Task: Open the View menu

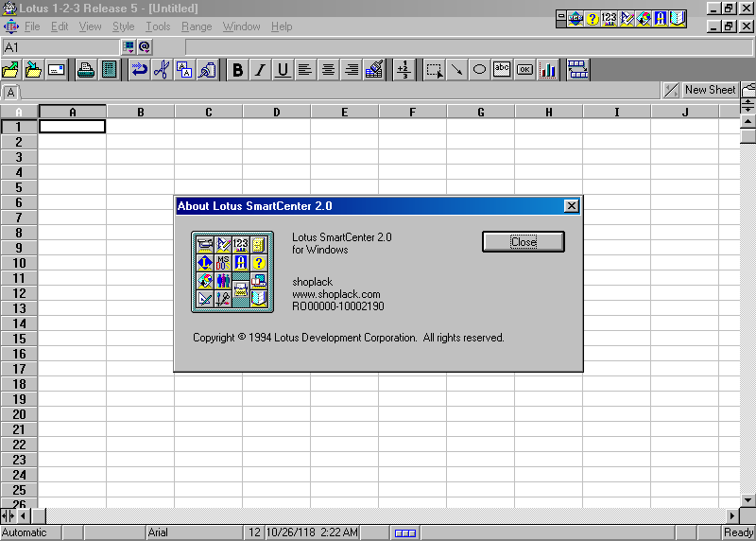Action: point(90,26)
